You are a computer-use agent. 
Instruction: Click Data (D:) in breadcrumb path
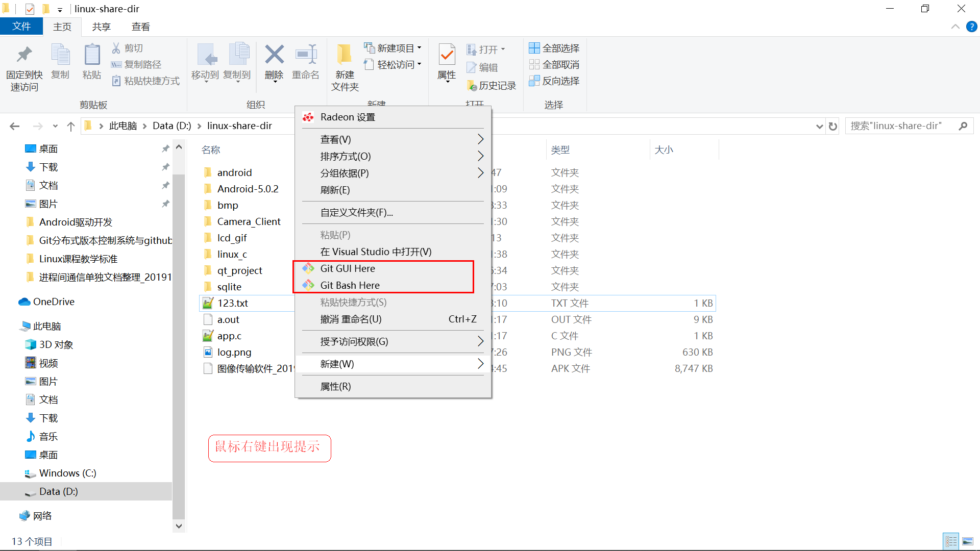(x=171, y=126)
